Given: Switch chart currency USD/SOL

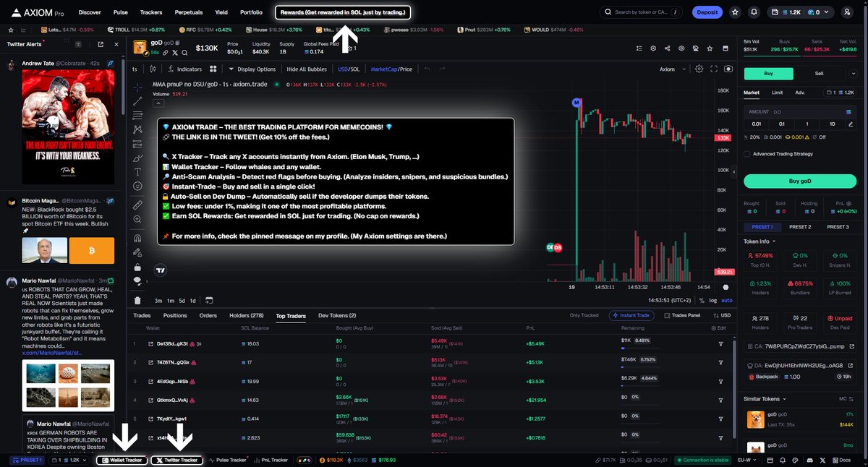Looking at the screenshot, I should pos(349,69).
